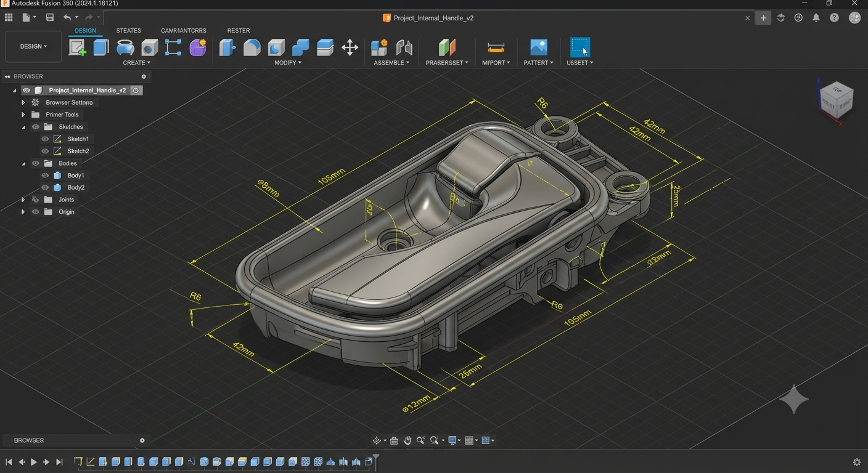Click the Create Sketch tool icon

tap(77, 47)
